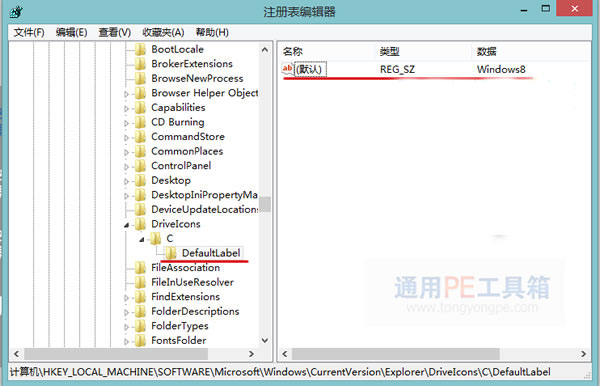
Task: Click the FontsFolder folder icon
Action: coord(140,340)
